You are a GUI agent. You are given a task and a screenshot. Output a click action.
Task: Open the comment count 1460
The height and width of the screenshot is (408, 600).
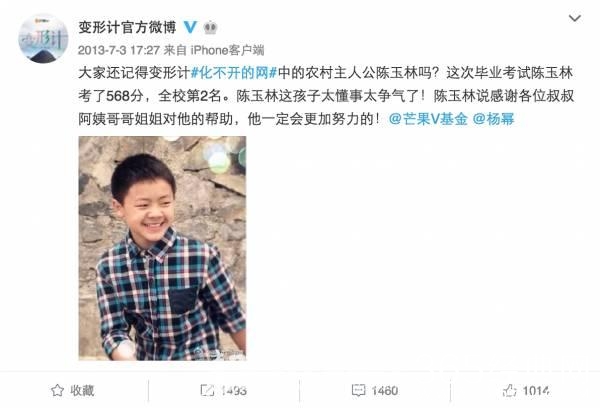pyautogui.click(x=385, y=391)
